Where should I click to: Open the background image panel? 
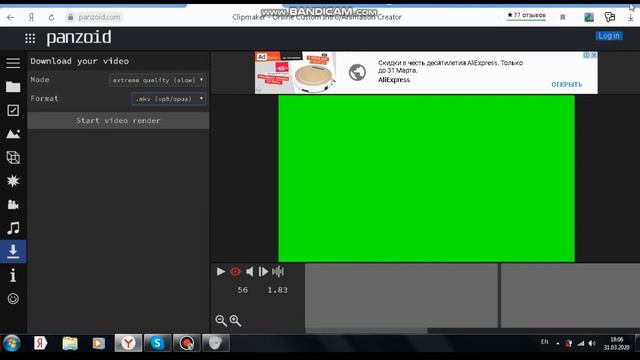13,134
